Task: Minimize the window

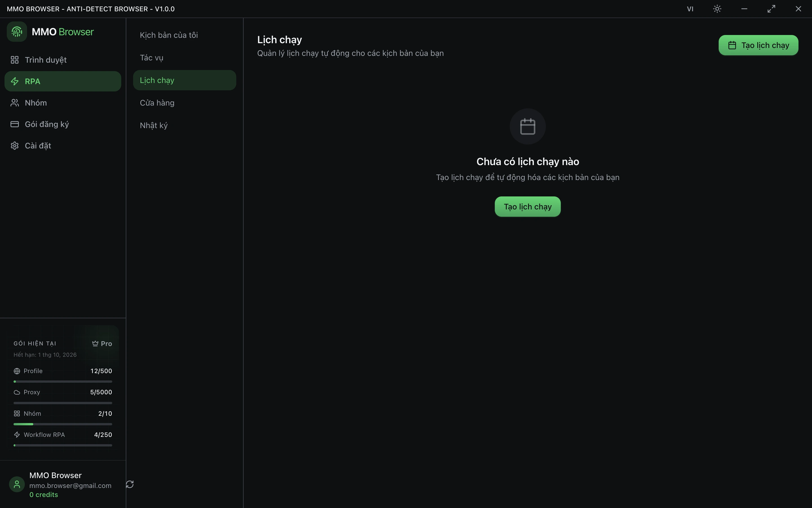Action: (744, 9)
